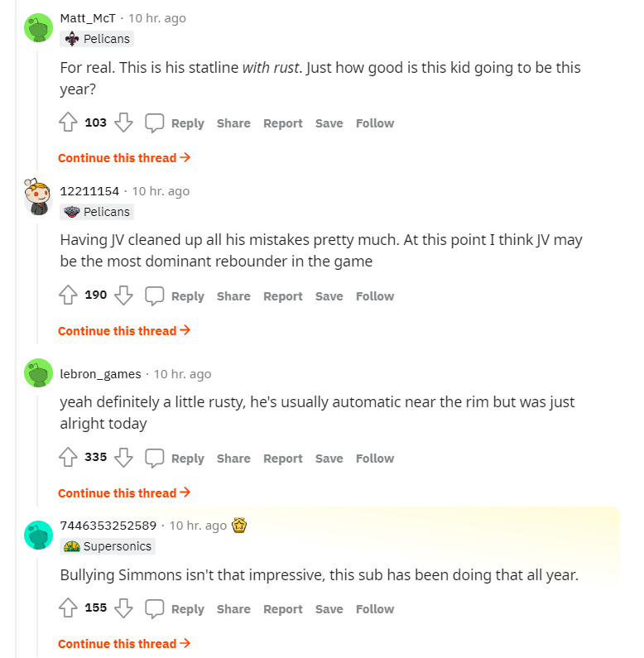Click the Supersonics flair tag
Viewport: 644px width, 658px height.
pos(108,546)
